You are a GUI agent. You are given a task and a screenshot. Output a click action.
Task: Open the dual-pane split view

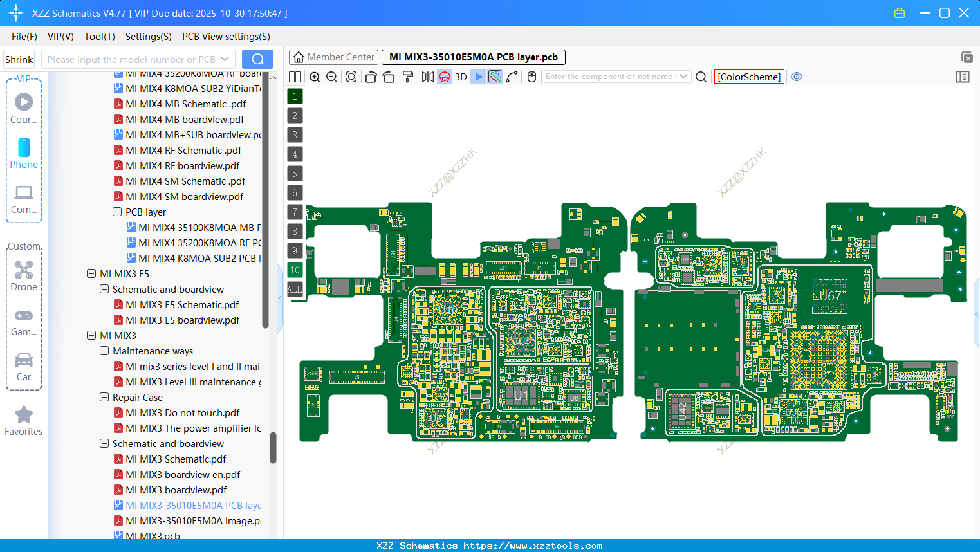point(295,77)
